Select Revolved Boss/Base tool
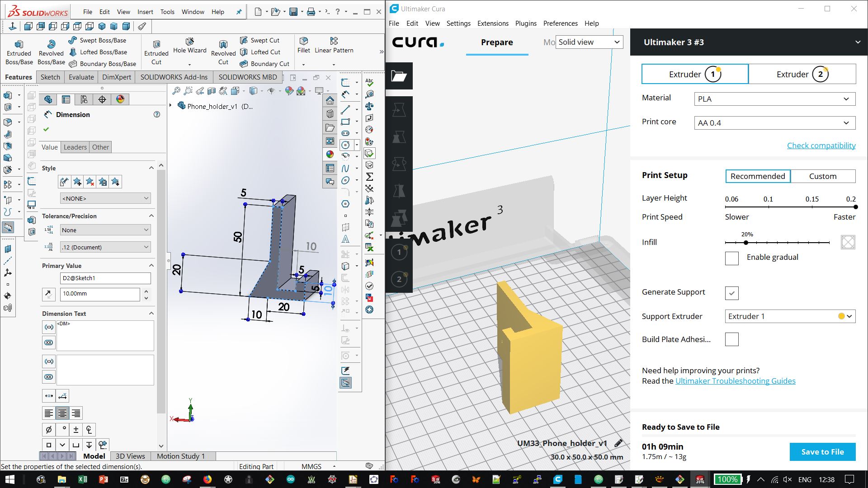 [x=51, y=52]
